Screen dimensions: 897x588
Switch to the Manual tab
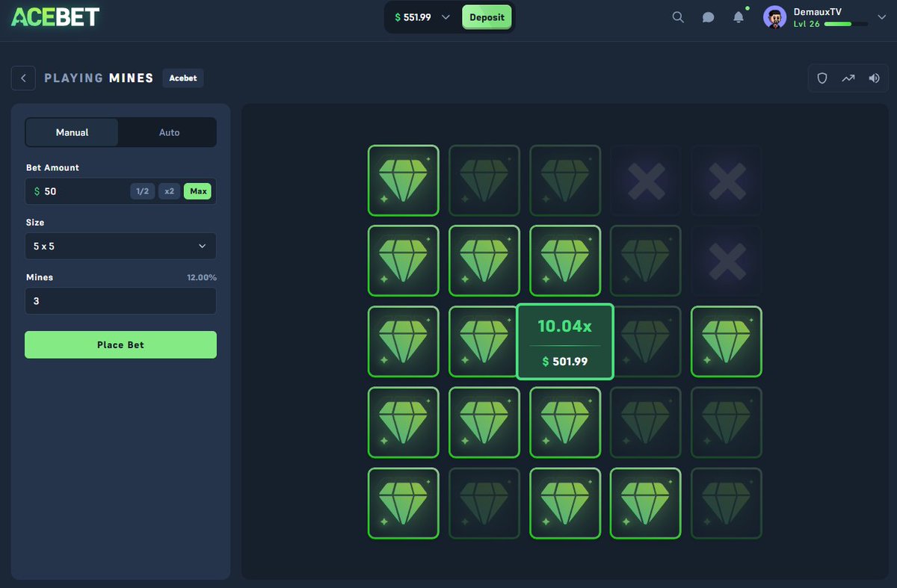tap(72, 132)
